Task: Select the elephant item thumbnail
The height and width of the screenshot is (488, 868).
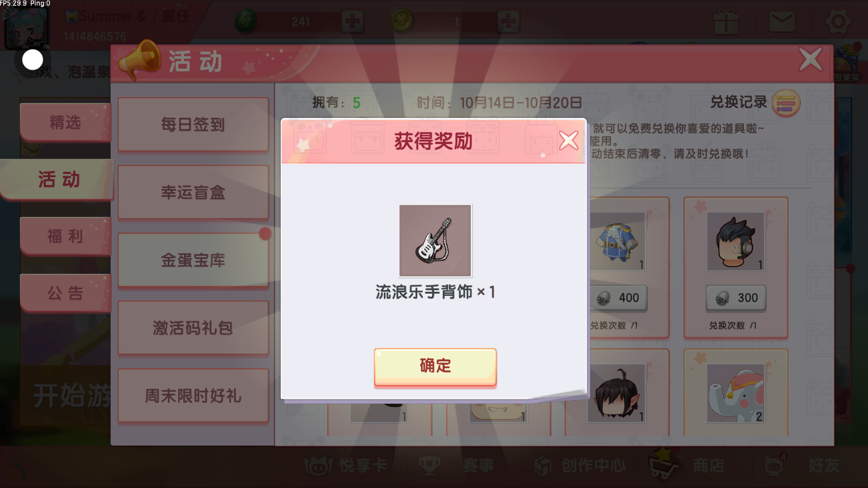Action: pos(736,393)
